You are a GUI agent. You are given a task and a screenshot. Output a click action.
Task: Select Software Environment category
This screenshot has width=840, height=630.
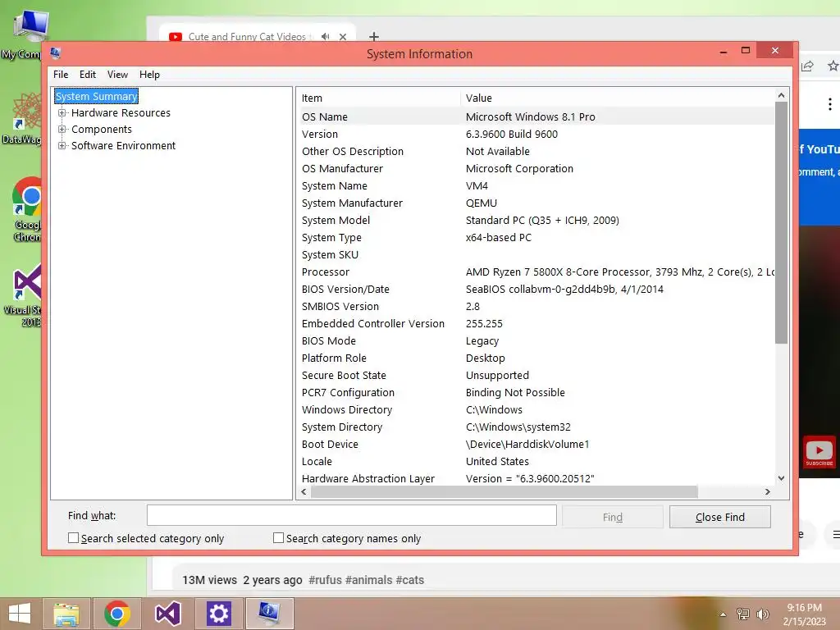pyautogui.click(x=123, y=146)
